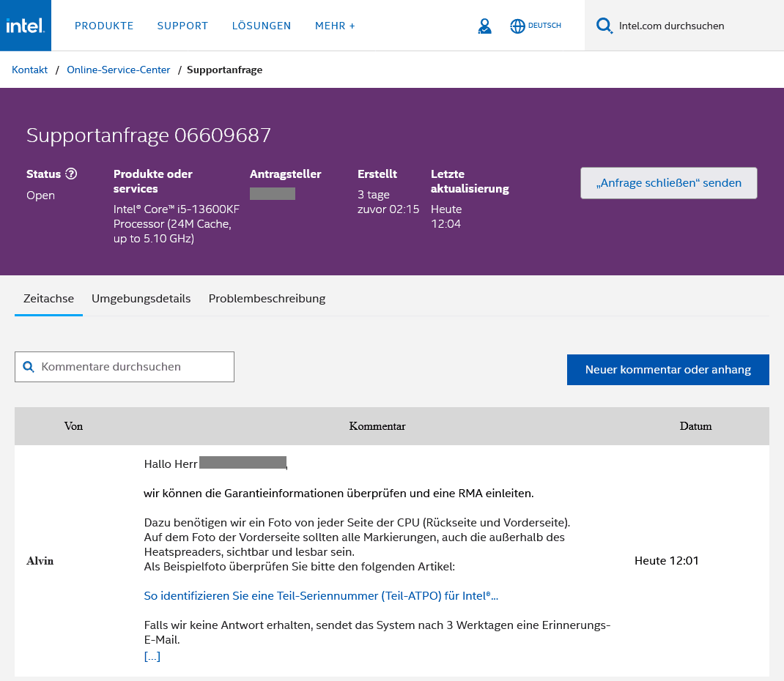Click Neuer kommentar oder anhang button

pos(668,370)
